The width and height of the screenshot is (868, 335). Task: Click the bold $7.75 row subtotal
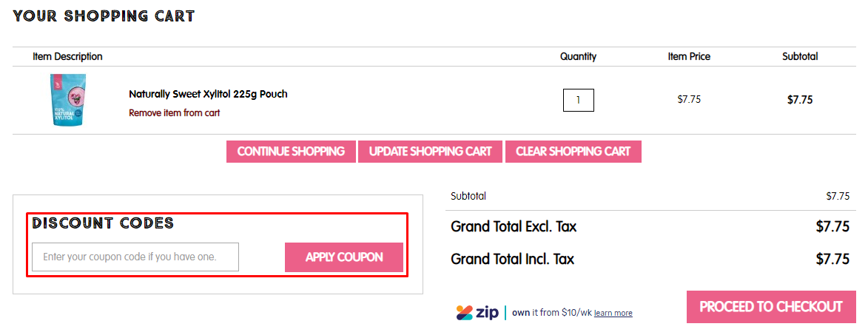pyautogui.click(x=800, y=100)
